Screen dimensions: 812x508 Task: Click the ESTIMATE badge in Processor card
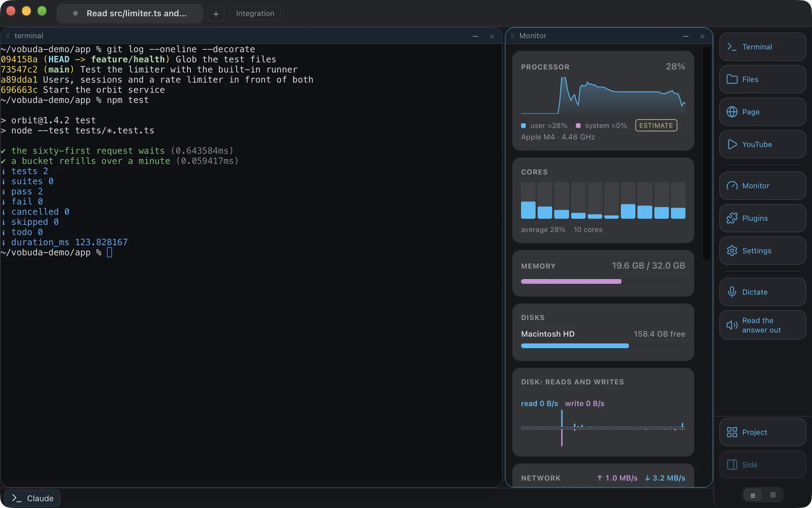pyautogui.click(x=656, y=125)
